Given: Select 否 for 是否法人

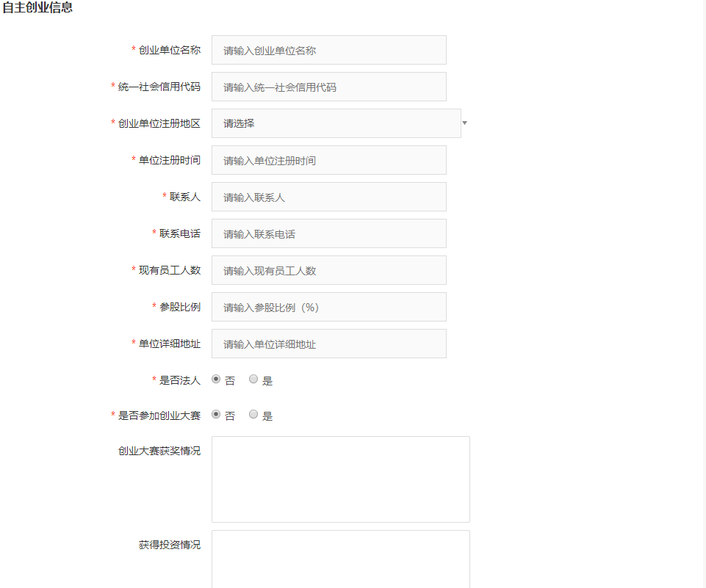Looking at the screenshot, I should click(x=216, y=380).
